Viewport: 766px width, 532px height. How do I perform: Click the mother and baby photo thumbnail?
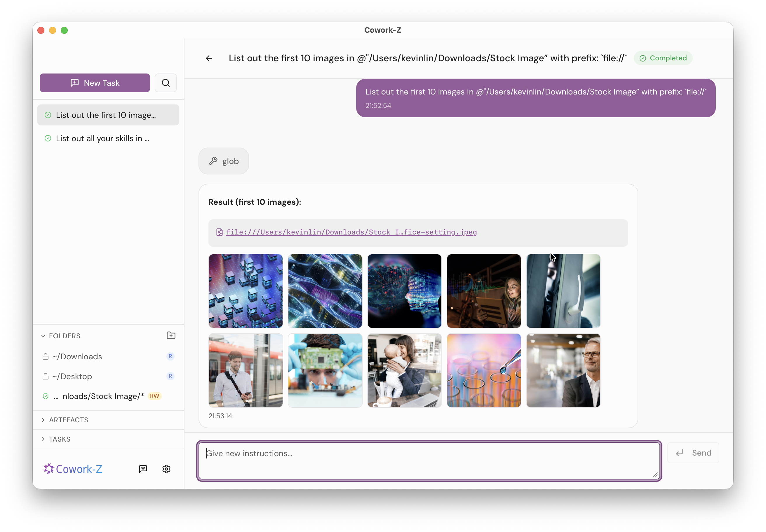pos(404,370)
